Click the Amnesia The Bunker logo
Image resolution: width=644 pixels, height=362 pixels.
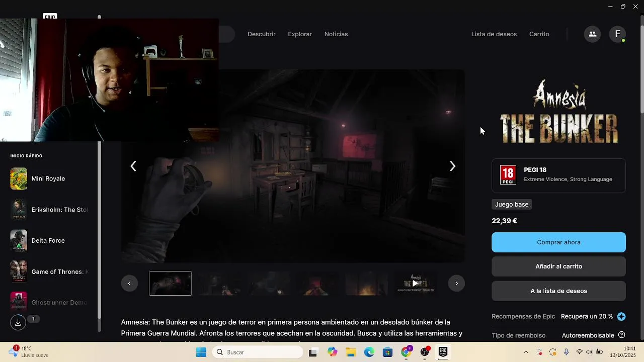click(558, 112)
